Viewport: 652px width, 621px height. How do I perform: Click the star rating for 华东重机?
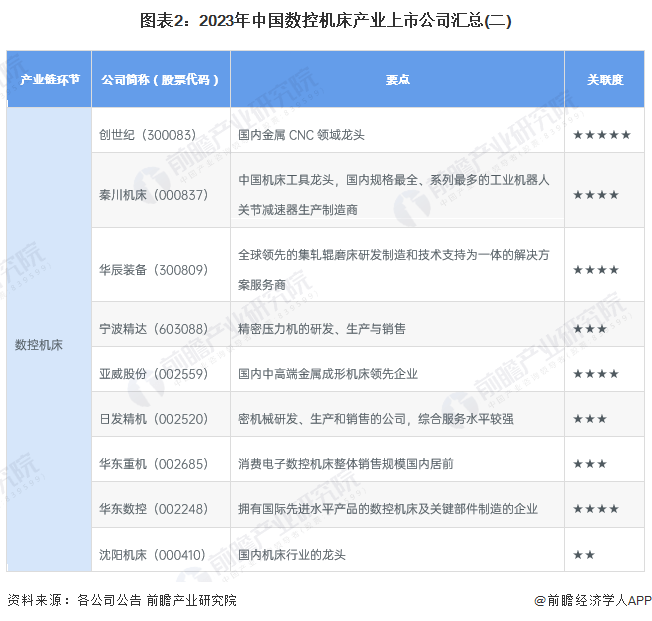[x=590, y=464]
